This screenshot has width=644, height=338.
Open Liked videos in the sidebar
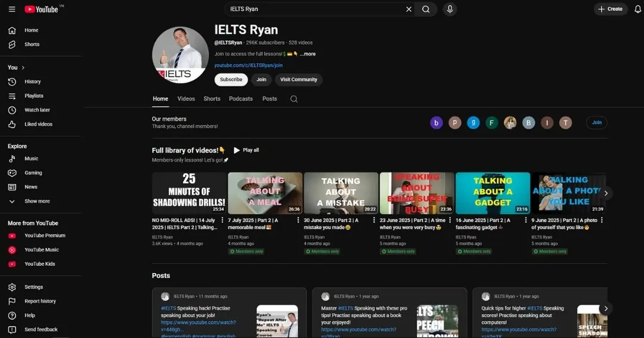(x=38, y=124)
